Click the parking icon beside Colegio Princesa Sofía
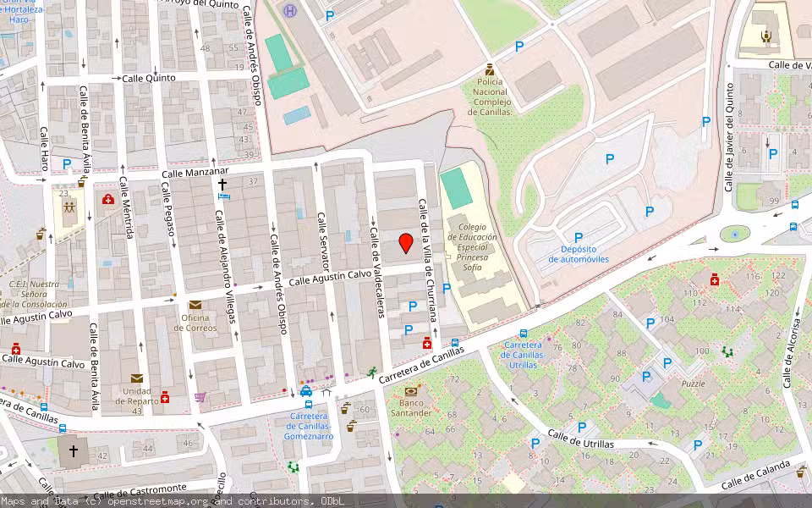812x508 pixels. pyautogui.click(x=447, y=289)
